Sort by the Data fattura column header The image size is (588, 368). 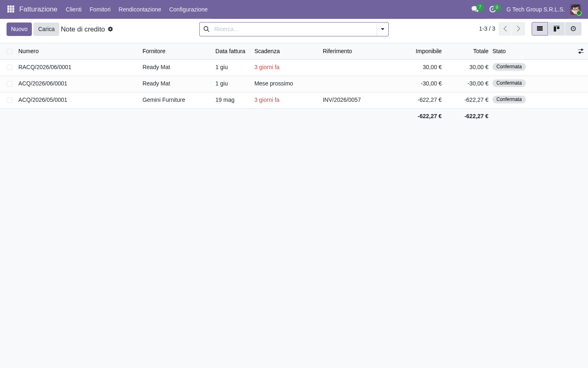point(230,51)
